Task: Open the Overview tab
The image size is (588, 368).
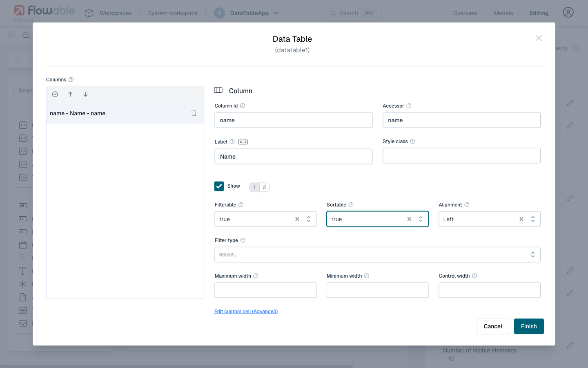Action: (x=465, y=13)
